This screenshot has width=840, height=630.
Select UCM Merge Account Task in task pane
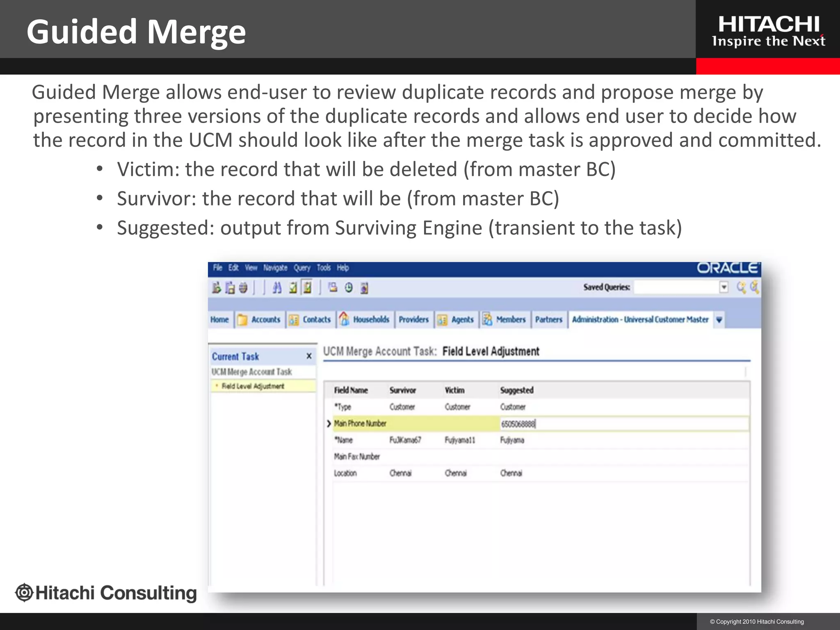(251, 372)
